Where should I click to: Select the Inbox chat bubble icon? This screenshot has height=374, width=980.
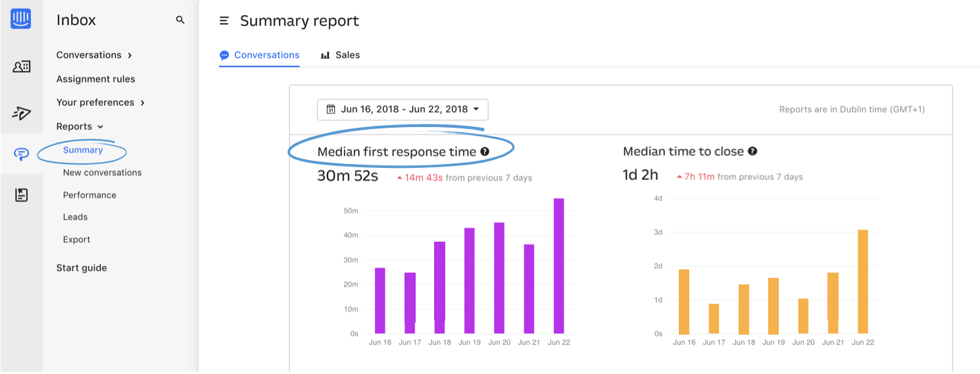click(x=21, y=155)
